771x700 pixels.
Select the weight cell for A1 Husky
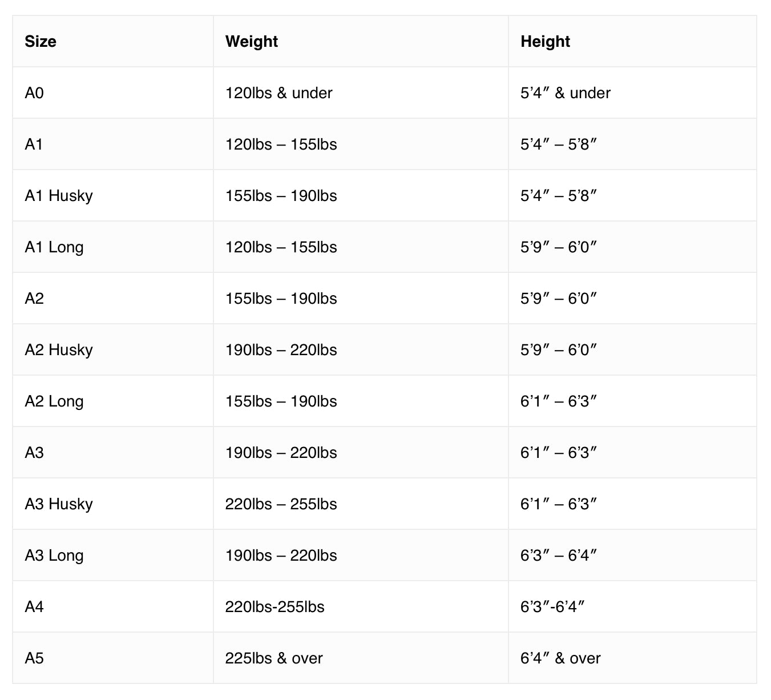(x=281, y=196)
